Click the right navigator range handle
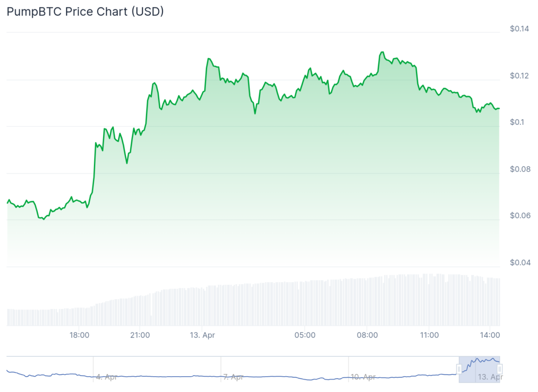The image size is (538, 392). (500, 369)
